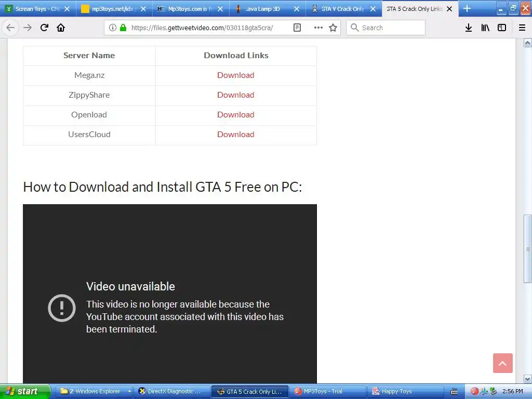
Task: Click the UsersCloud Download link
Action: [236, 135]
